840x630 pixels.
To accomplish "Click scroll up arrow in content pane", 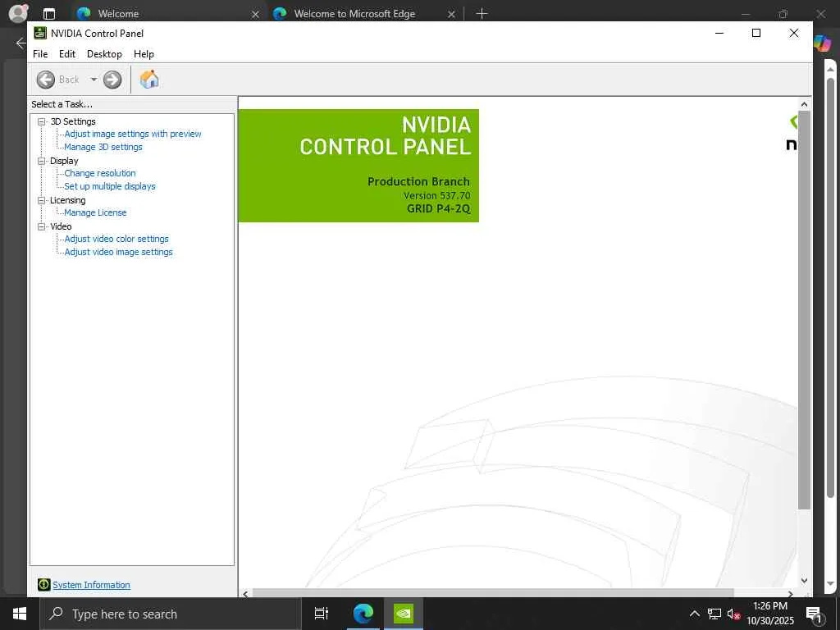I will [804, 104].
